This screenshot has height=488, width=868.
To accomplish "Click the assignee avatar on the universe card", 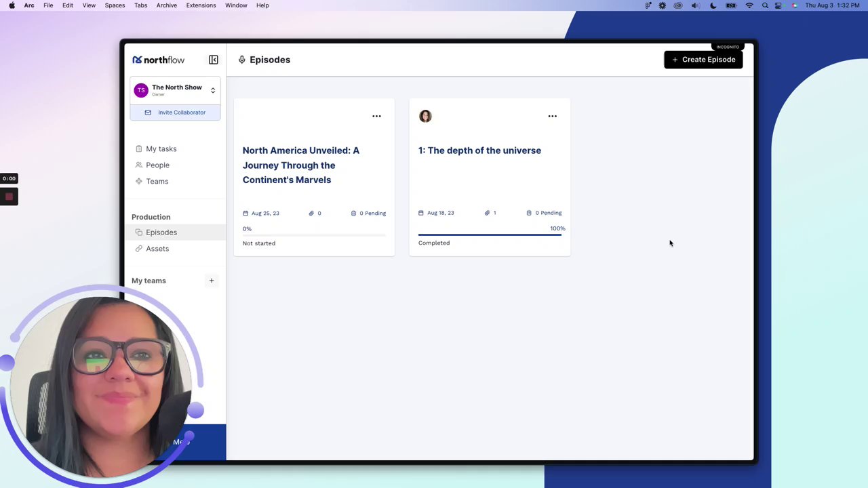I will (425, 116).
